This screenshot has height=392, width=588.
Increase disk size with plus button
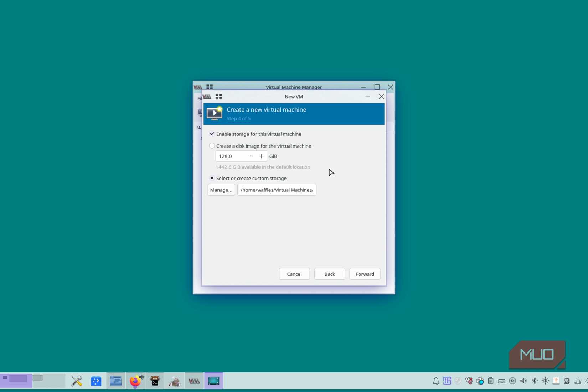pyautogui.click(x=262, y=156)
